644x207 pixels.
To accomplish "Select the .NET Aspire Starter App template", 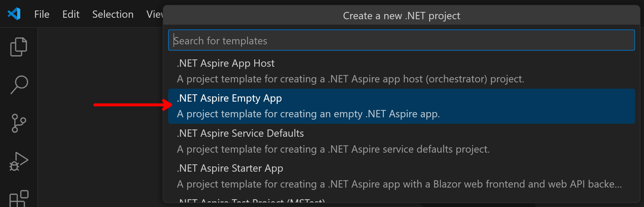I will (401, 176).
